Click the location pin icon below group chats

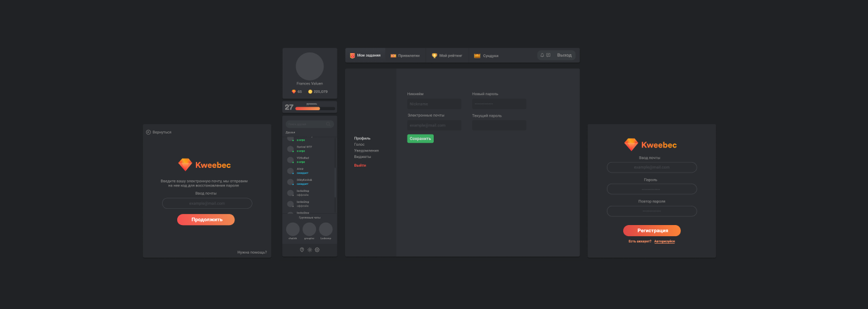[x=302, y=250]
